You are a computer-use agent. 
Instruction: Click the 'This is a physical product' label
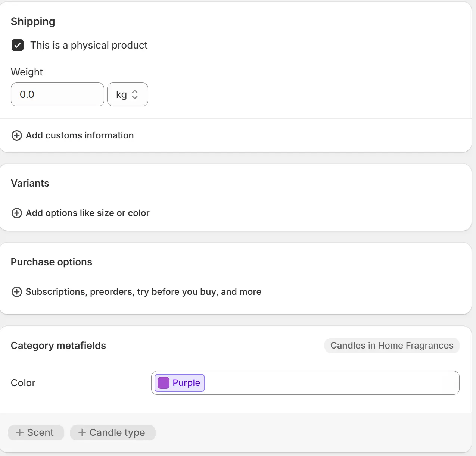(89, 45)
